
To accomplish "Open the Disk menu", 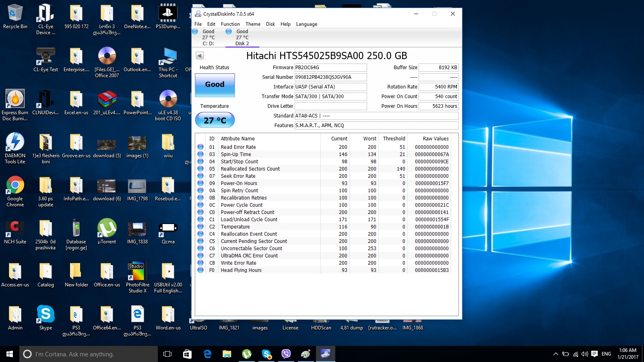I will [x=270, y=24].
